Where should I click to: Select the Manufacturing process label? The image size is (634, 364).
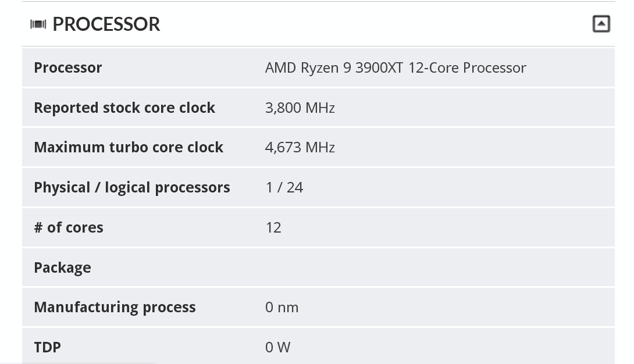(x=115, y=308)
